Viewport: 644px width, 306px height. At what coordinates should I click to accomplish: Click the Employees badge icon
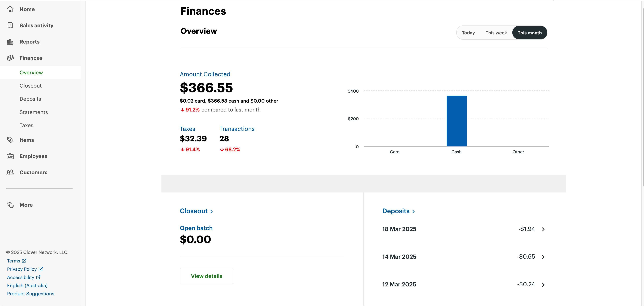[10, 156]
